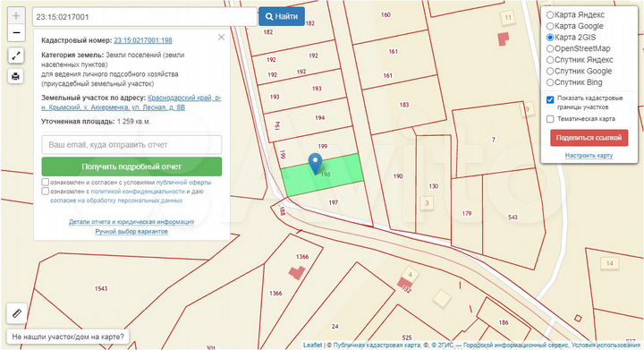
Task: Open политикой конфиденциальности link
Action: click(138, 192)
